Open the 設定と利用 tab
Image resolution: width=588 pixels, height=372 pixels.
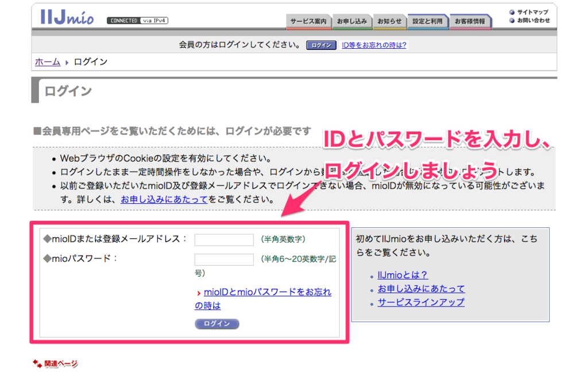coord(427,22)
